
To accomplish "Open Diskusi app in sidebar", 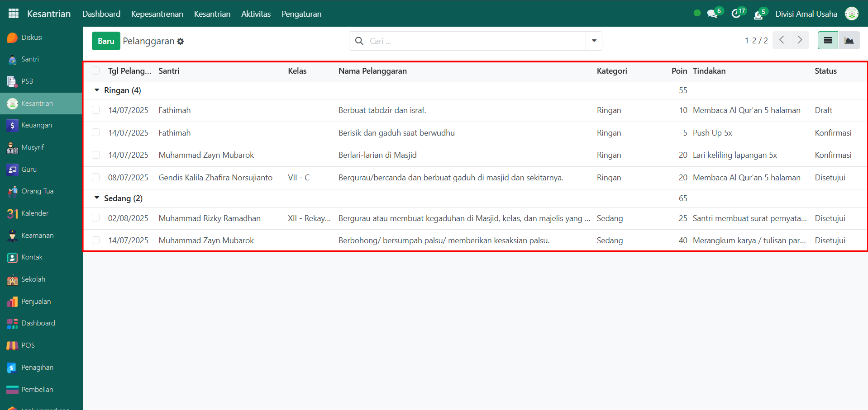I will (x=32, y=38).
